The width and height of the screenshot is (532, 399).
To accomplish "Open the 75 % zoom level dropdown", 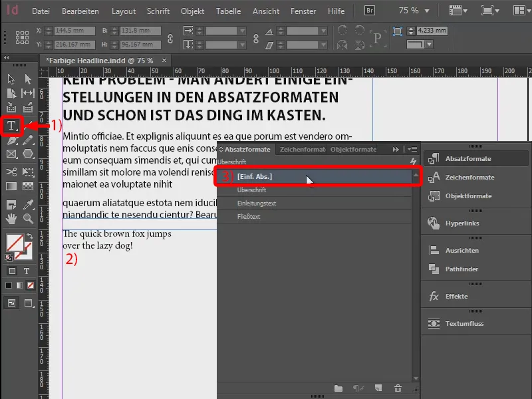I will [427, 11].
